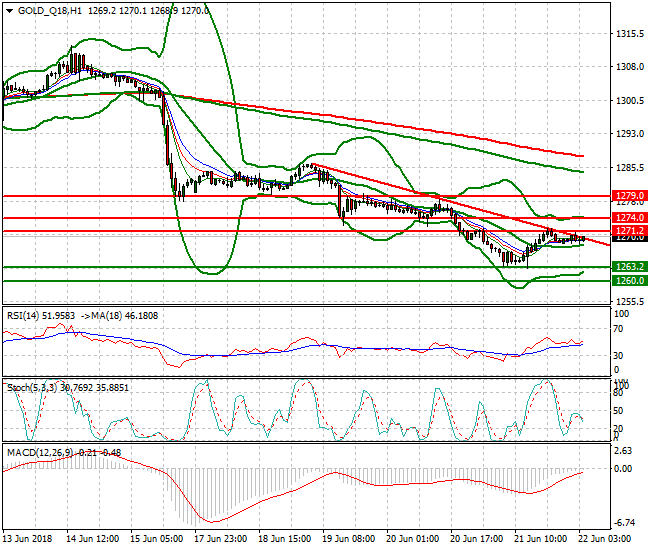Click the 1263.2 green support level label
Viewport: 650px width, 550px height.
628,267
